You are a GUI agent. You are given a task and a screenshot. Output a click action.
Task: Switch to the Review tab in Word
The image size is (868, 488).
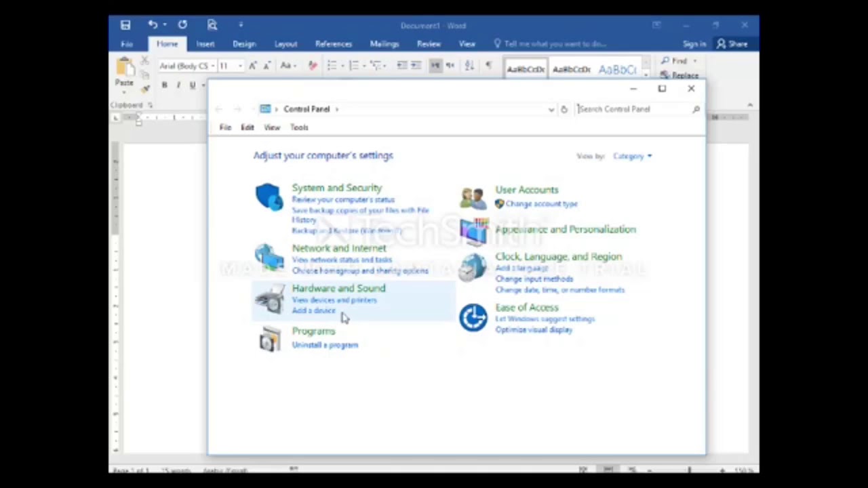tap(429, 44)
